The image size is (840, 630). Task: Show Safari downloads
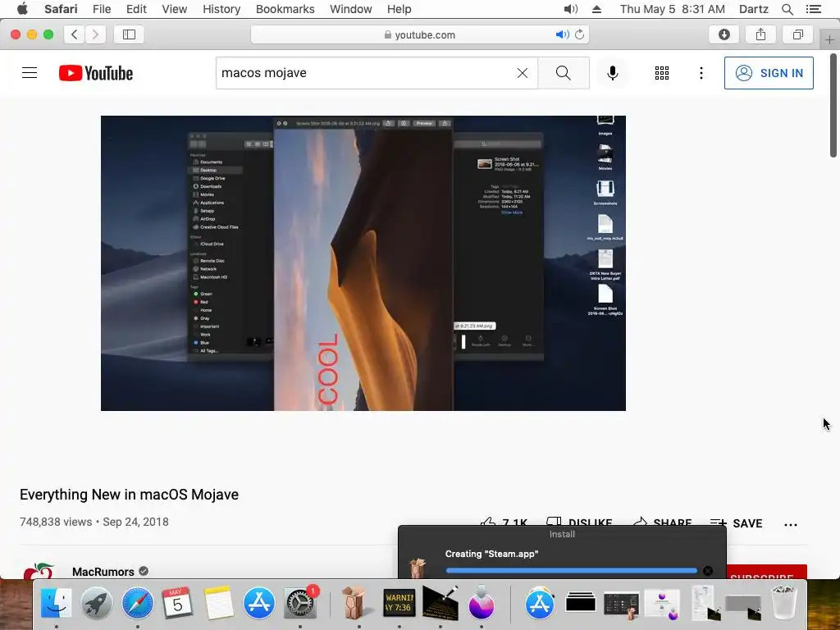pyautogui.click(x=724, y=34)
